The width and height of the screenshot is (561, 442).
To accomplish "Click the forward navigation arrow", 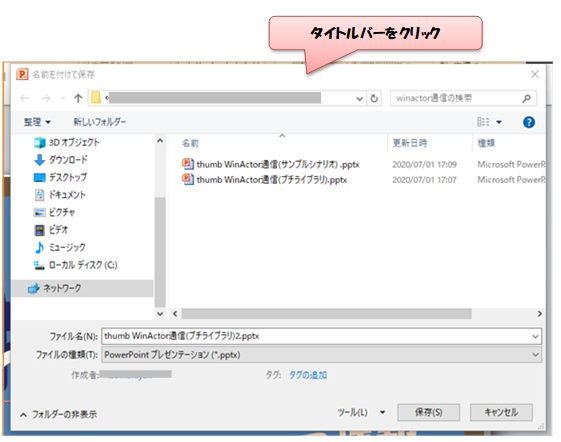I will [46, 98].
